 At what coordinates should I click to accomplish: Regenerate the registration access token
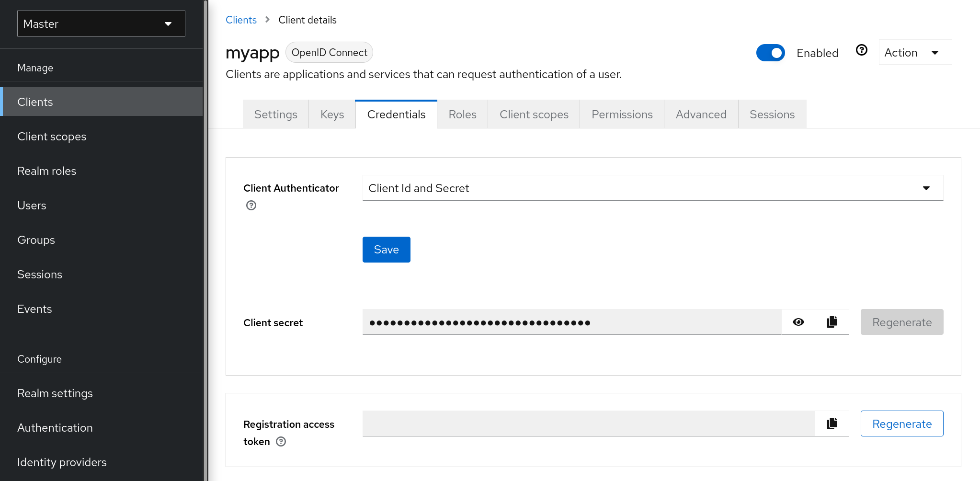click(x=901, y=424)
